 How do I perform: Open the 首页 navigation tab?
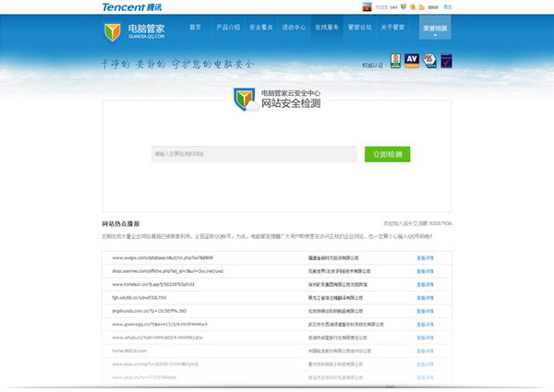(x=195, y=28)
